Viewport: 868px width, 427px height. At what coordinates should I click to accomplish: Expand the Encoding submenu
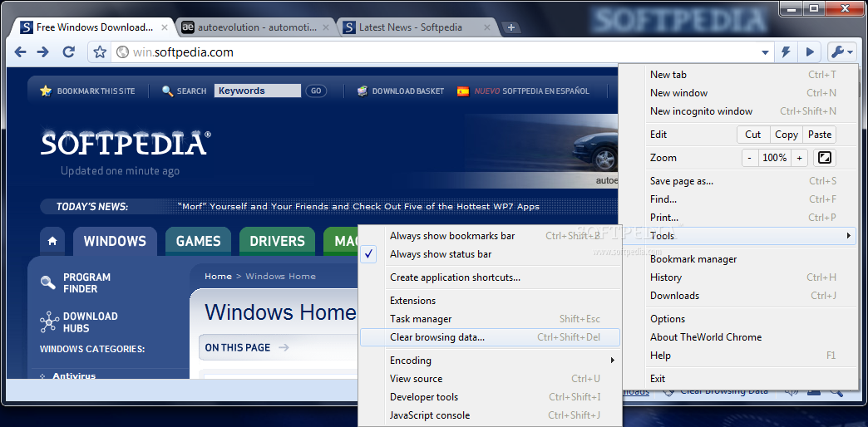490,361
